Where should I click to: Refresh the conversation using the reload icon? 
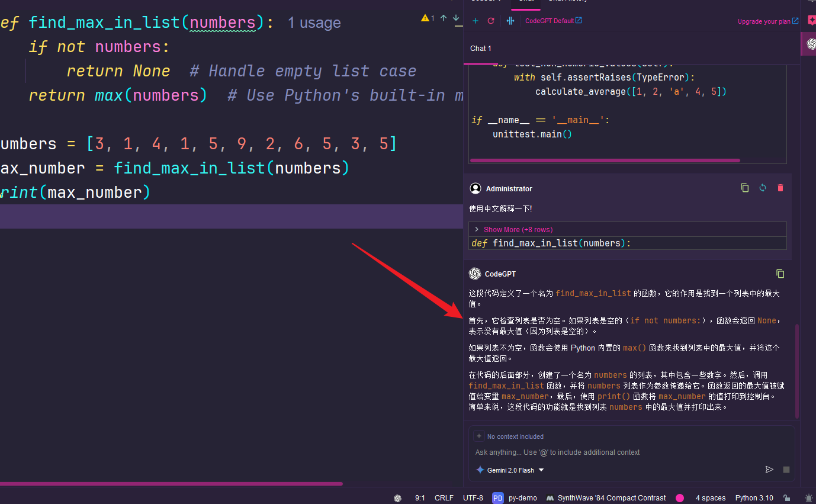491,21
